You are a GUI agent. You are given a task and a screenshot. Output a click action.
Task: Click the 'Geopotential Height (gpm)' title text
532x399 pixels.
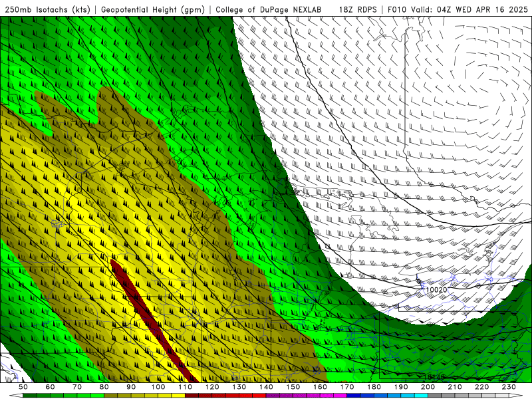[153, 9]
